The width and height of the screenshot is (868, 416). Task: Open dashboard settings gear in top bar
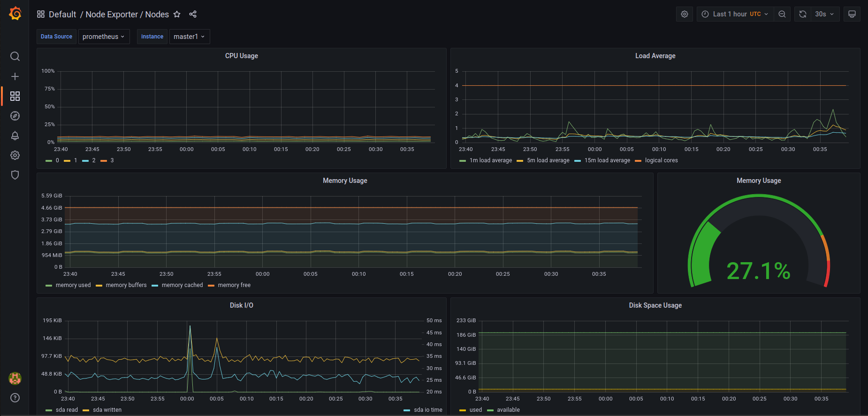click(x=685, y=14)
